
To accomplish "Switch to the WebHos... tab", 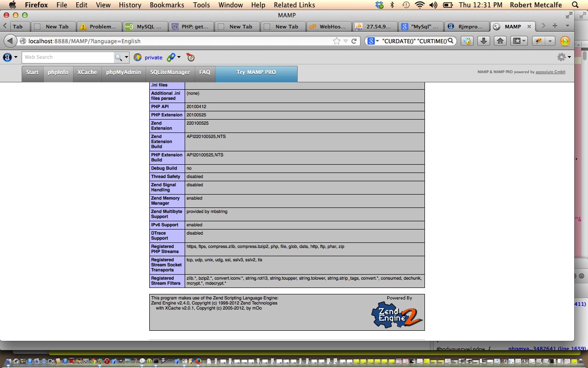I will [328, 26].
